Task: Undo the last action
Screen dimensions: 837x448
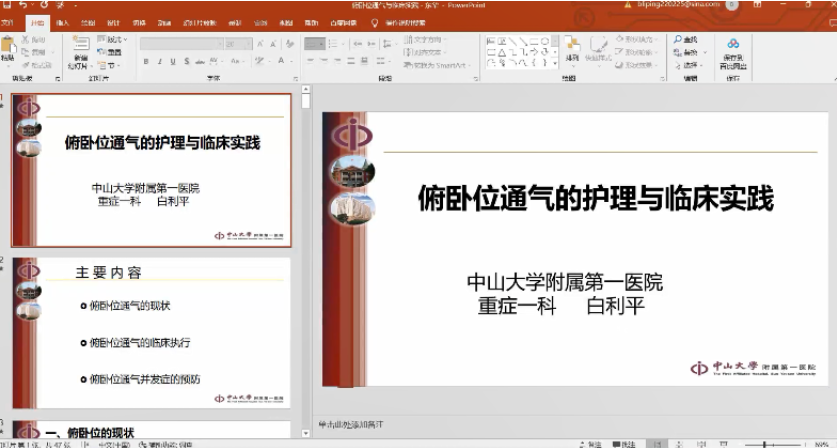Action: 23,5
